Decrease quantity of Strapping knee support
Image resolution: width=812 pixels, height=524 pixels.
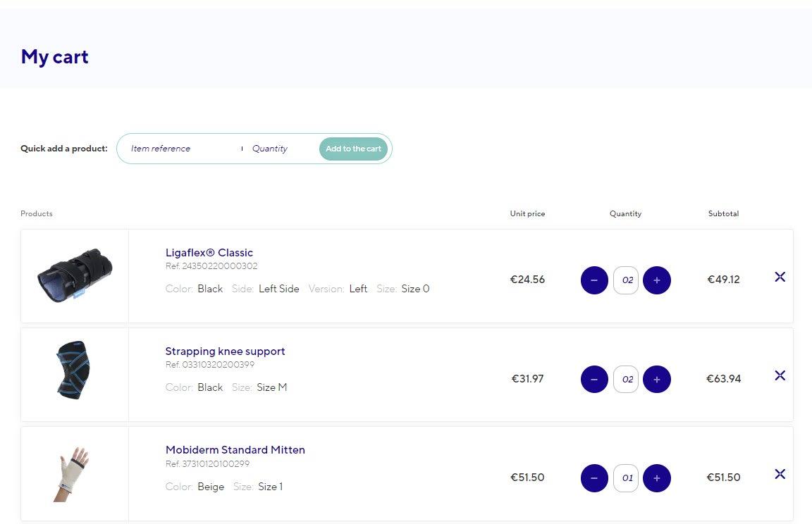pos(594,379)
